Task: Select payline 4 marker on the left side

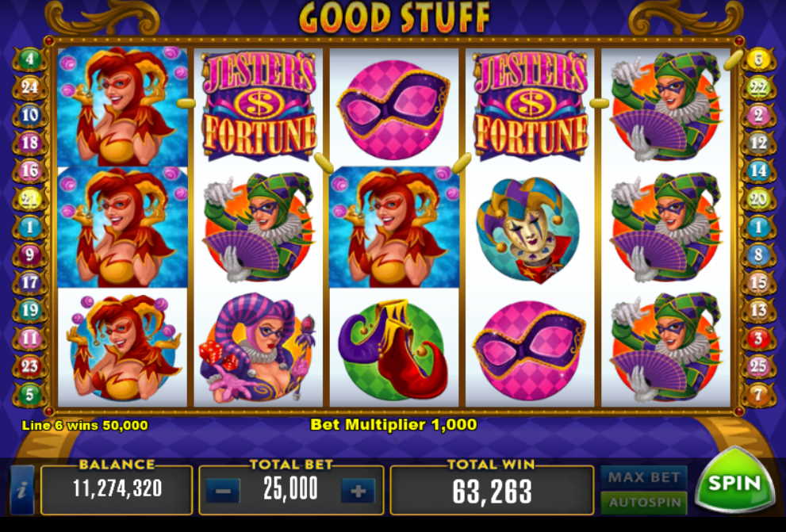Action: 29,59
